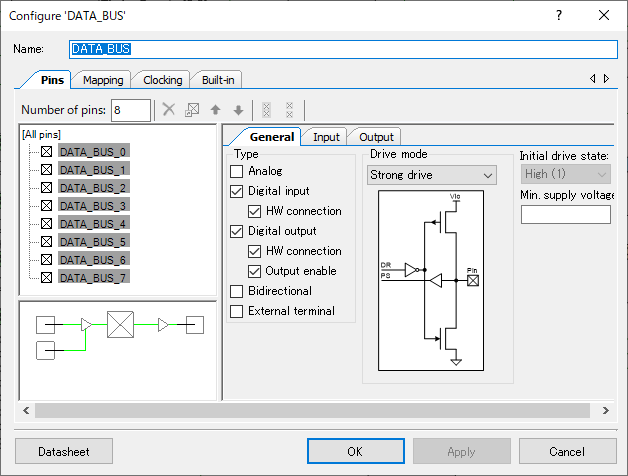This screenshot has width=628, height=476.
Task: Click the large pin symbol in preview
Action: [x=121, y=325]
